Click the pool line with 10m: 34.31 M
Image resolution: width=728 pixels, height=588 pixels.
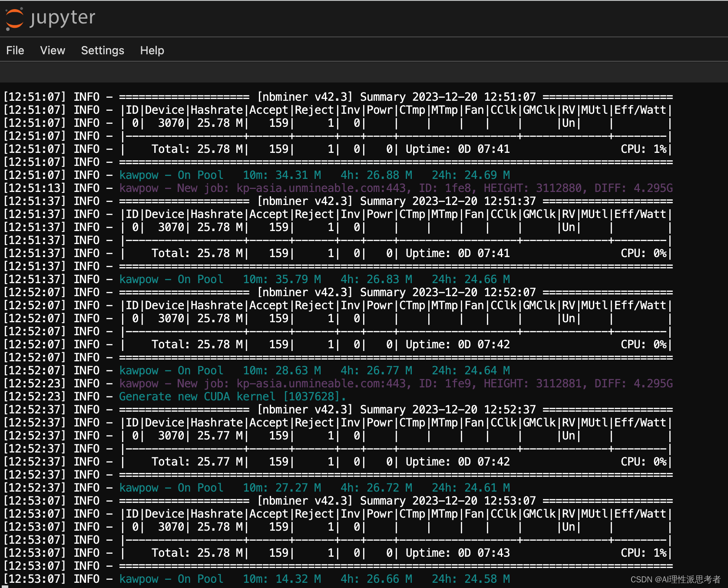pyautogui.click(x=257, y=175)
